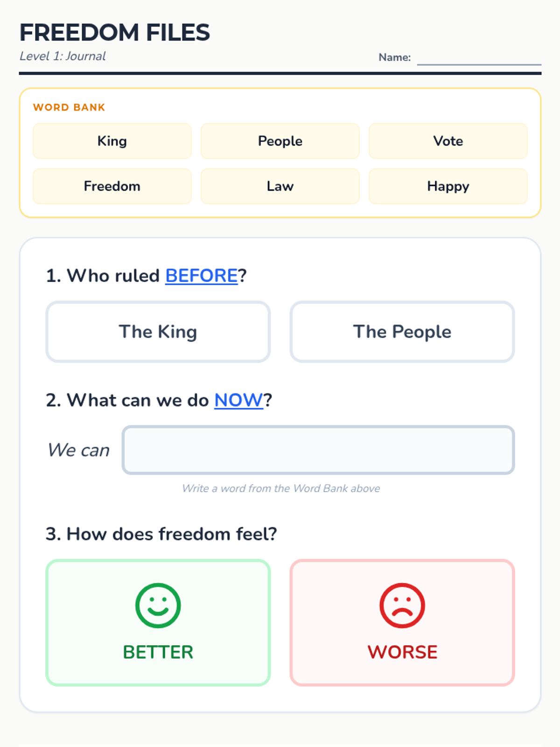The width and height of the screenshot is (560, 747).
Task: Click the WORD BANK heading label
Action: [69, 107]
